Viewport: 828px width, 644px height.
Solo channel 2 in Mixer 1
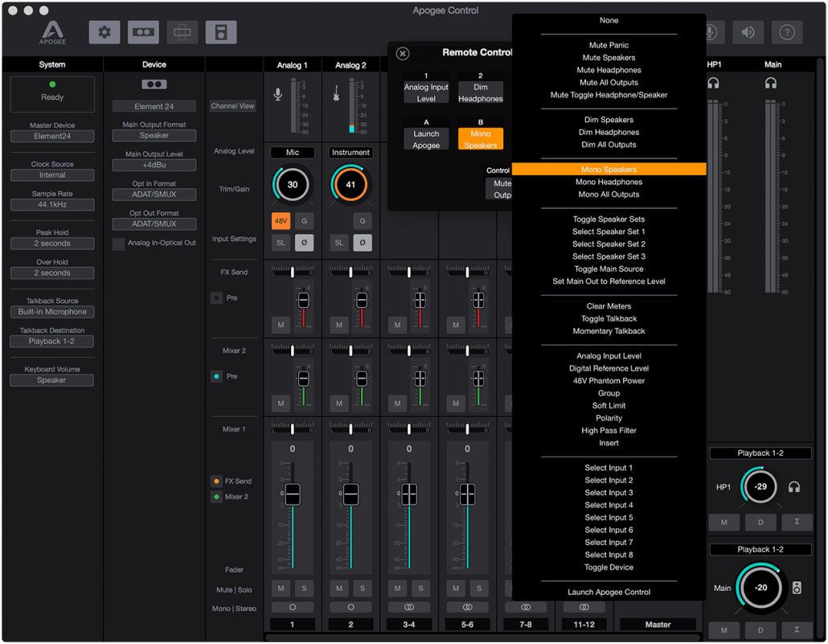pyautogui.click(x=363, y=588)
